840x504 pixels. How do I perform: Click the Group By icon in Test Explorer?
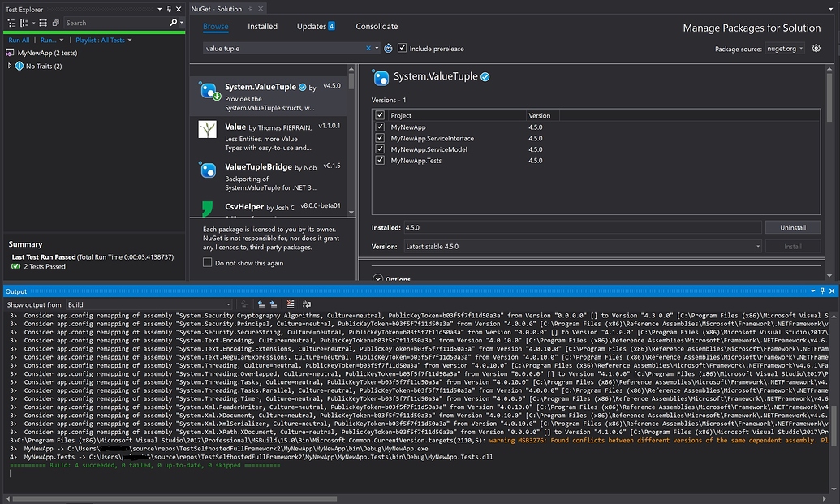pyautogui.click(x=24, y=23)
